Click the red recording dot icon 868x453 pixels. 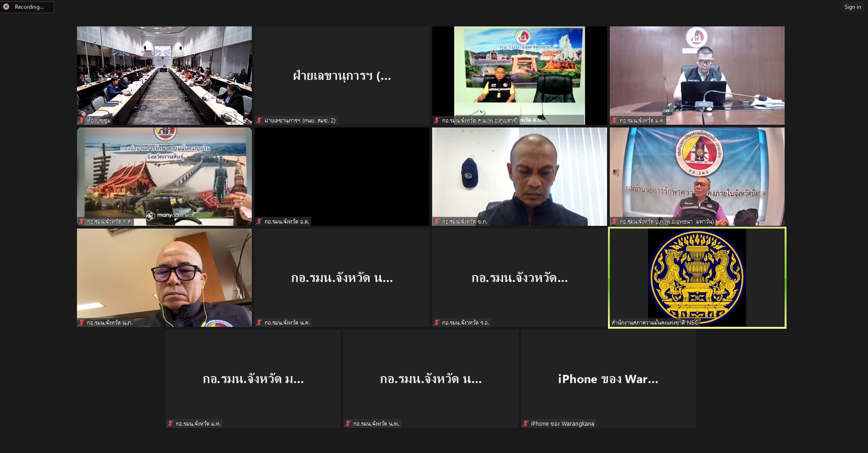(6, 7)
